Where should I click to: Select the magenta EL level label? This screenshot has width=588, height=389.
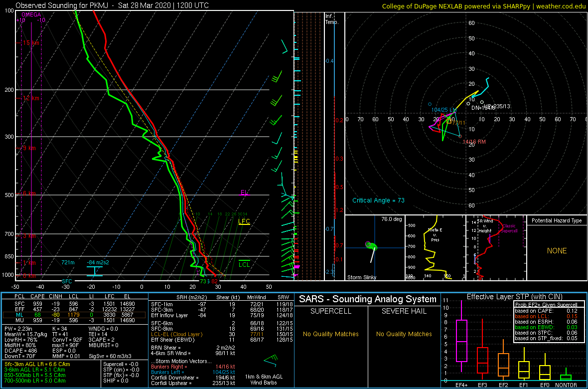pos(244,193)
